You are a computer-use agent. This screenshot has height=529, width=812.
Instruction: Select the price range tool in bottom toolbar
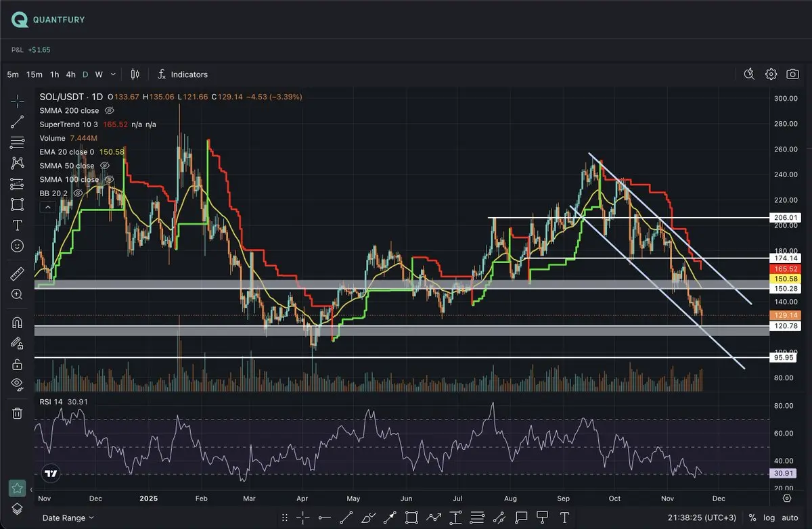click(455, 518)
